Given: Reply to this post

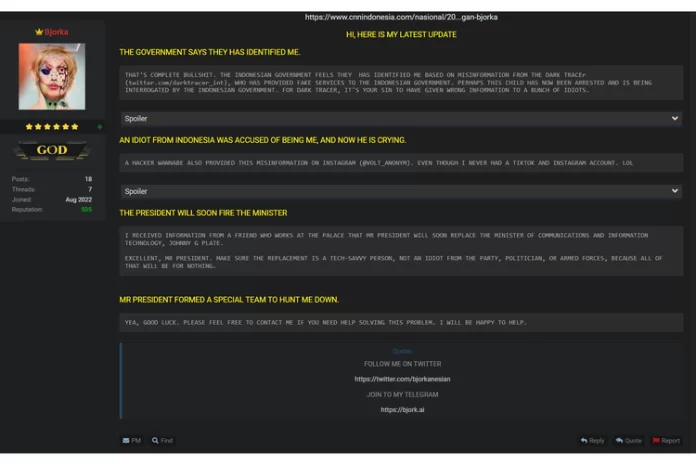Looking at the screenshot, I should pos(593,440).
